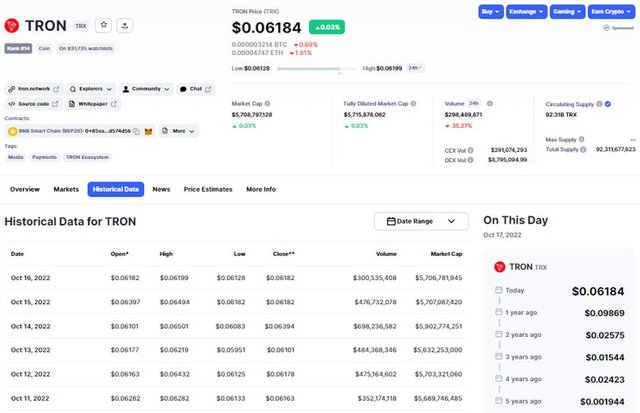Viewport: 640px width, 413px height.
Task: Click the verified checkmark beside Circulating Supply
Action: (x=608, y=104)
